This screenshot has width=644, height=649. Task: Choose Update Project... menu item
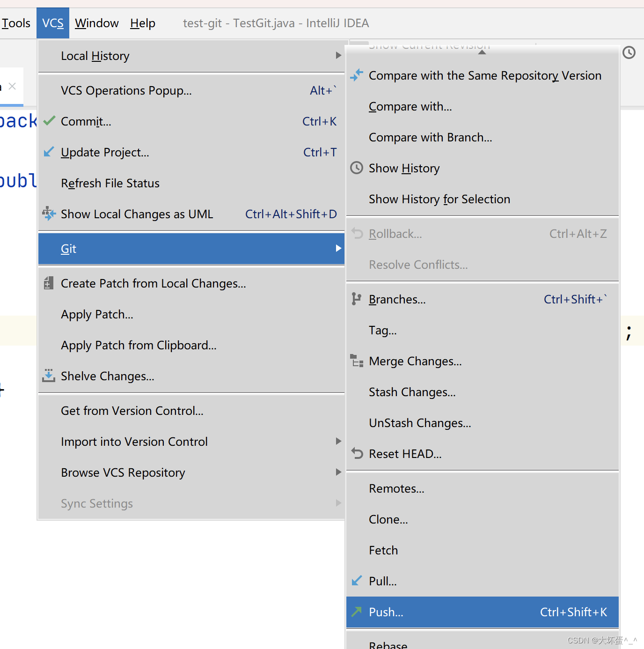coord(191,152)
